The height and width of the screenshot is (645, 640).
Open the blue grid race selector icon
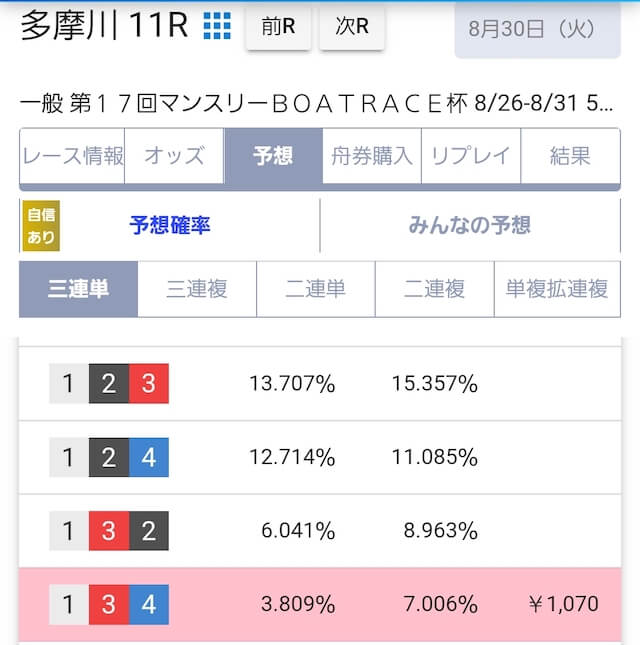(x=217, y=26)
